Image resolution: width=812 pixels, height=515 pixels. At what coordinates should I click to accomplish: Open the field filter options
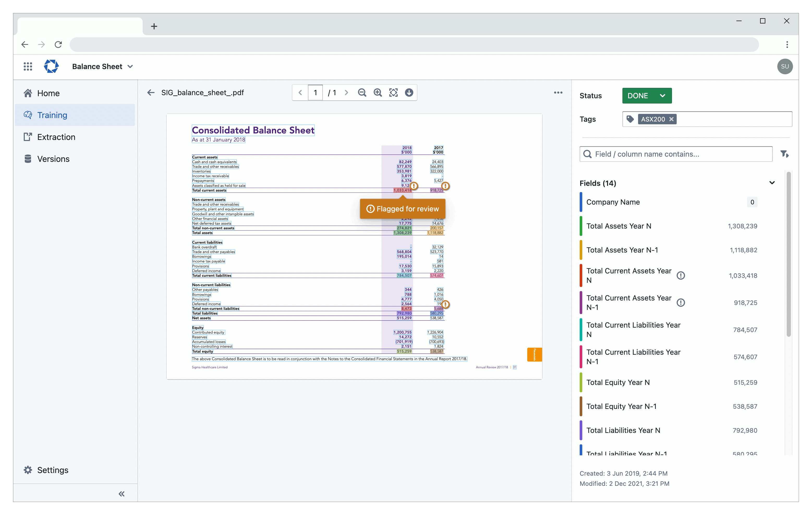click(x=784, y=154)
